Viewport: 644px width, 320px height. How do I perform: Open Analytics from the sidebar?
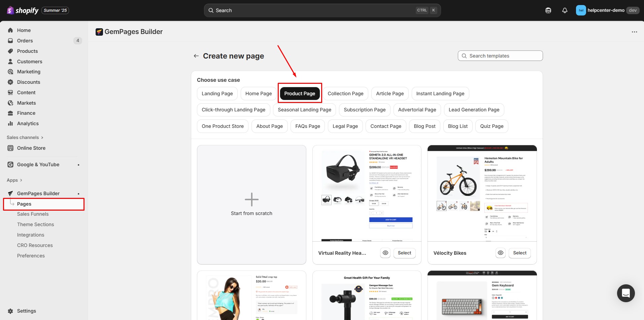tap(10, 123)
